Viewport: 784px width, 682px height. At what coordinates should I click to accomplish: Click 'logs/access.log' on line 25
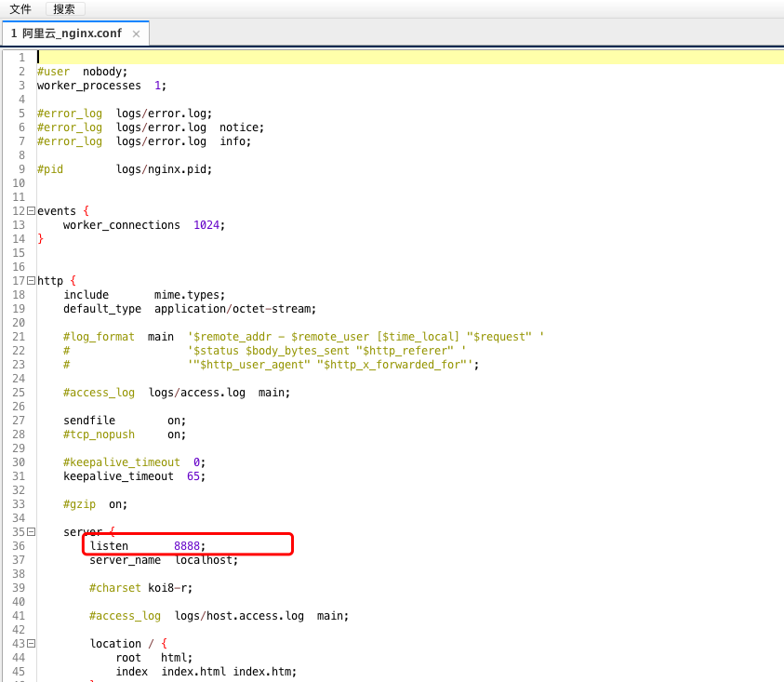pyautogui.click(x=197, y=393)
